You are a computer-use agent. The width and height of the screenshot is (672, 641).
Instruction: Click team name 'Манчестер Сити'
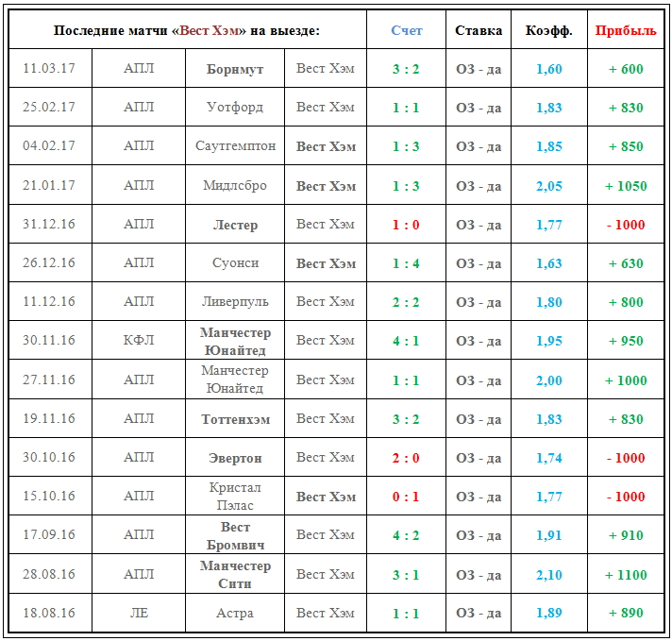(235, 575)
